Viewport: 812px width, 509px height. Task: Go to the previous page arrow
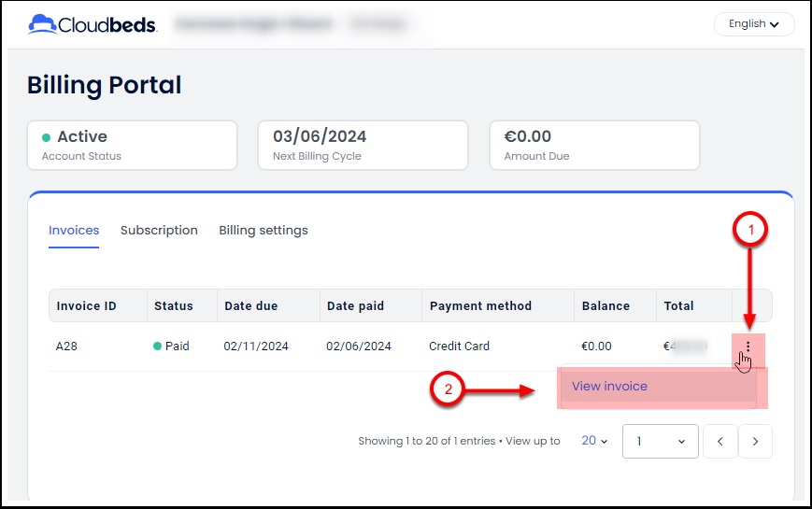click(x=719, y=442)
